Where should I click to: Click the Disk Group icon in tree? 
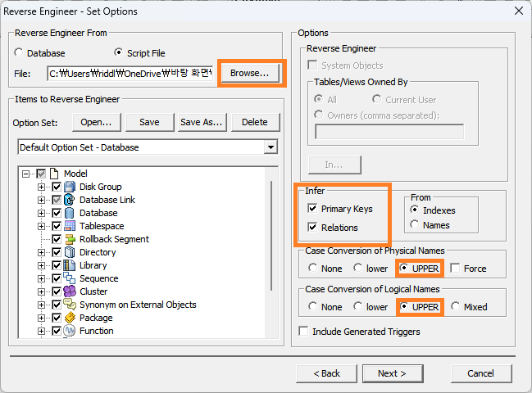(70, 187)
